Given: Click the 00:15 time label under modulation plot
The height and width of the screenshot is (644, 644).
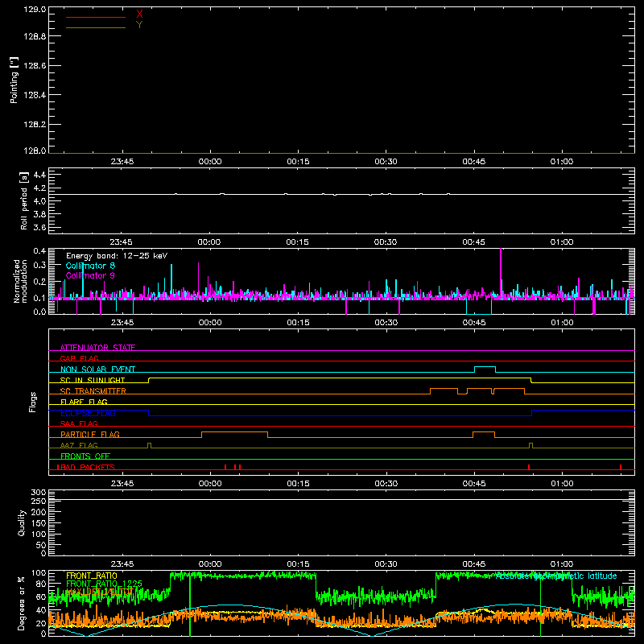Looking at the screenshot, I should [298, 323].
